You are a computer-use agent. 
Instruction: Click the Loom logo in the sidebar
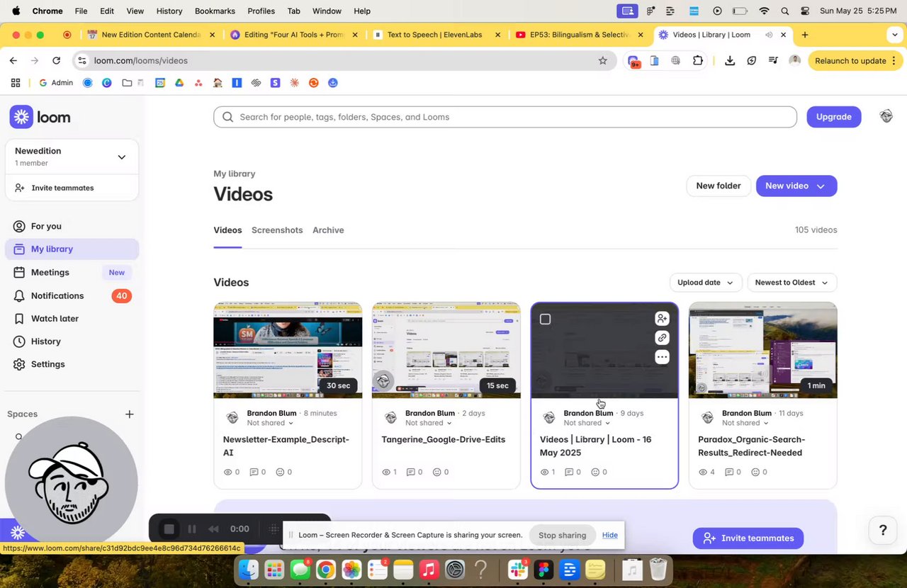pyautogui.click(x=40, y=117)
